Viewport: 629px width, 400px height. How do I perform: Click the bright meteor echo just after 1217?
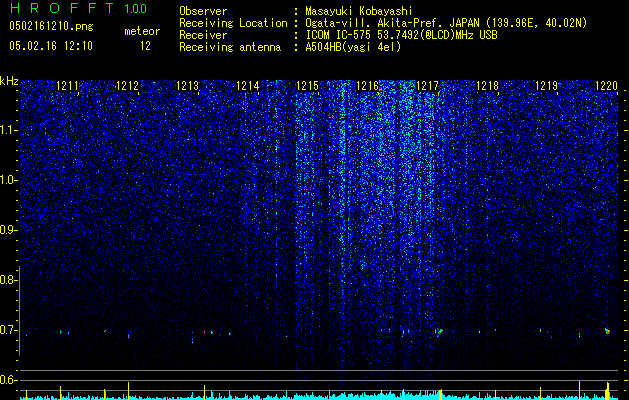(439, 332)
